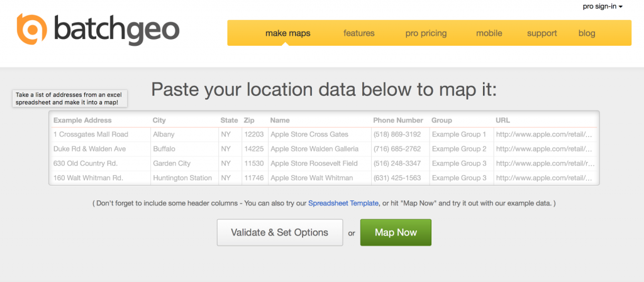Click the zip code 14225 cell
644x282 pixels.
pyautogui.click(x=253, y=149)
